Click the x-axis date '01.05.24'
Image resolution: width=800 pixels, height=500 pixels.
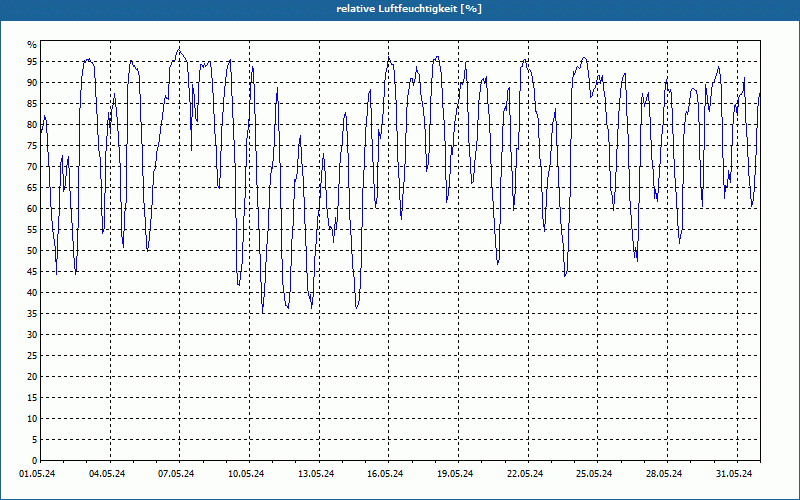pyautogui.click(x=37, y=474)
